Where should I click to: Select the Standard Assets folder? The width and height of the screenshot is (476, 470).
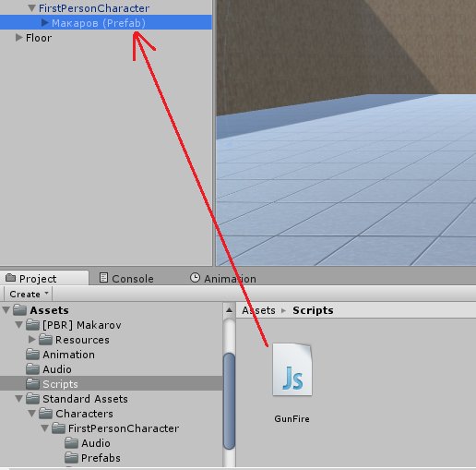85,399
